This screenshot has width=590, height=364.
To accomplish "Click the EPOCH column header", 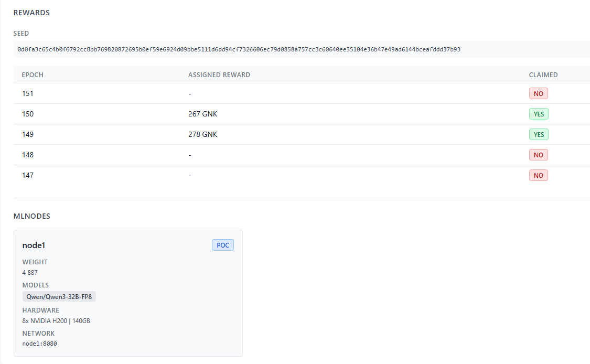I will tap(33, 75).
